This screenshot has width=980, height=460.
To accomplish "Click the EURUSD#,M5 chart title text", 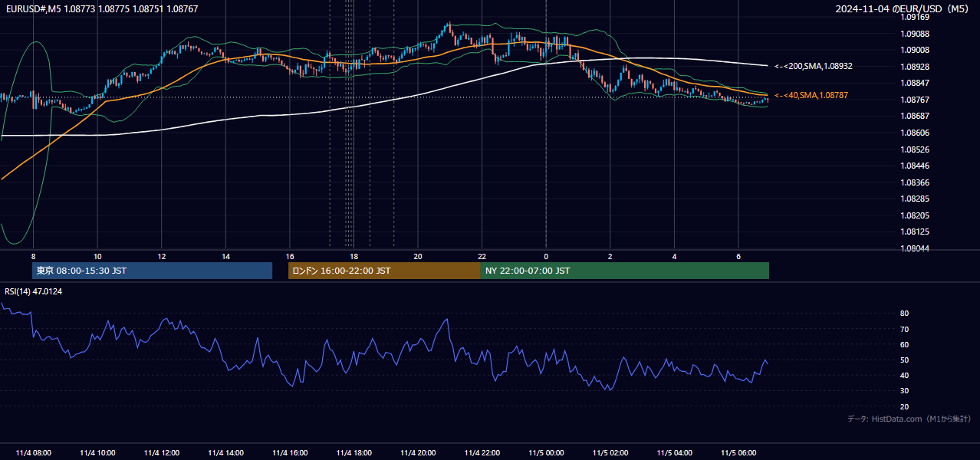I will (x=101, y=8).
